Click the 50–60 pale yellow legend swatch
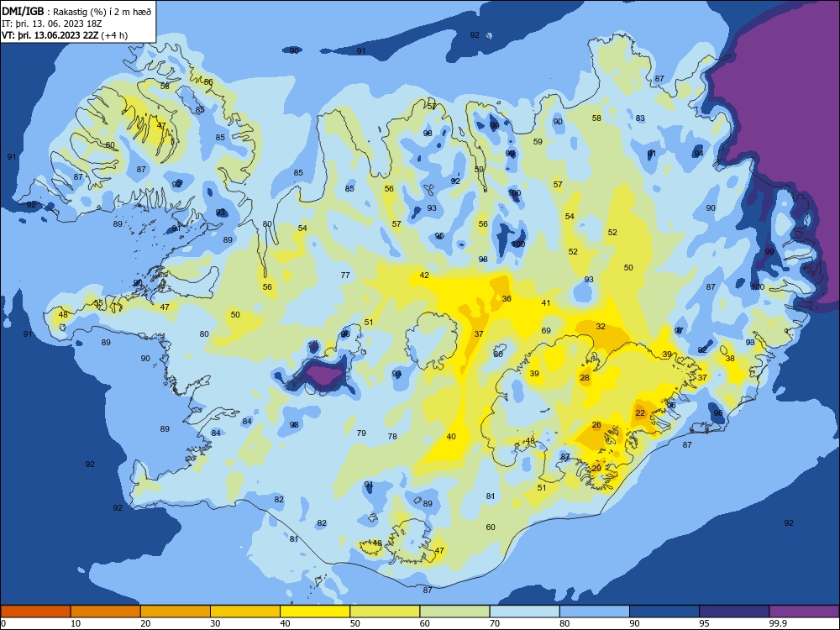Image resolution: width=840 pixels, height=630 pixels. [x=385, y=612]
